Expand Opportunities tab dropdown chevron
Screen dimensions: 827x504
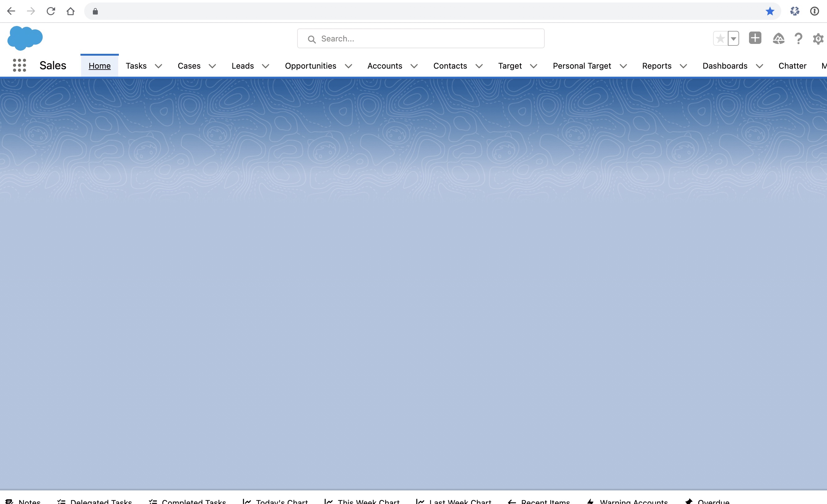349,66
